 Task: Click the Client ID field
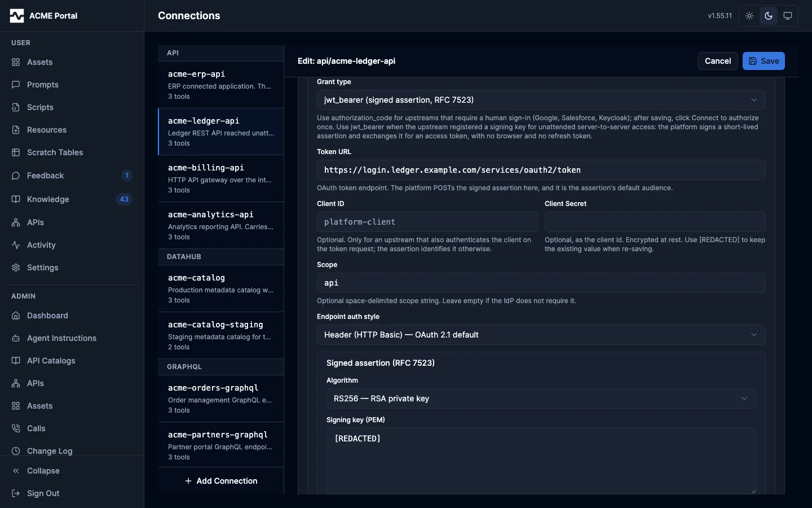pos(427,222)
